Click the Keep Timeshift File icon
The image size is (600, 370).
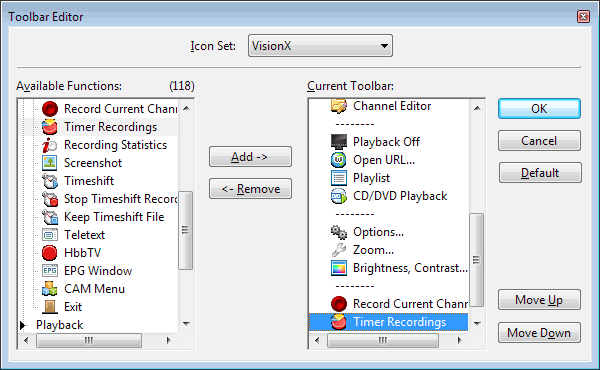click(50, 217)
